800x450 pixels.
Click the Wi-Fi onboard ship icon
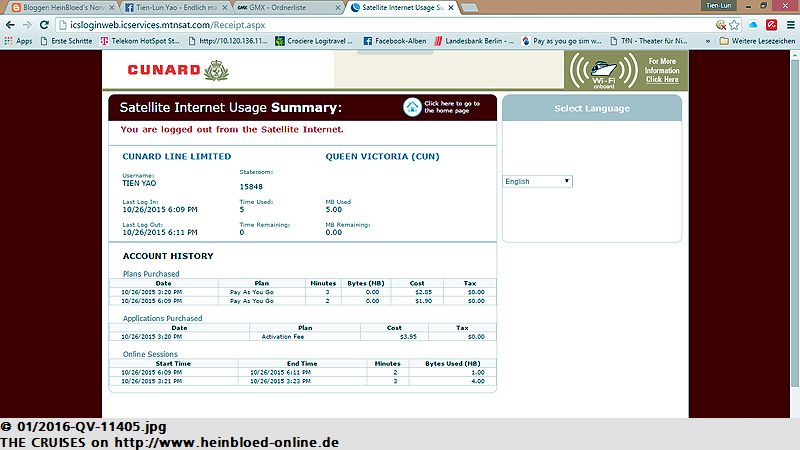click(x=604, y=70)
